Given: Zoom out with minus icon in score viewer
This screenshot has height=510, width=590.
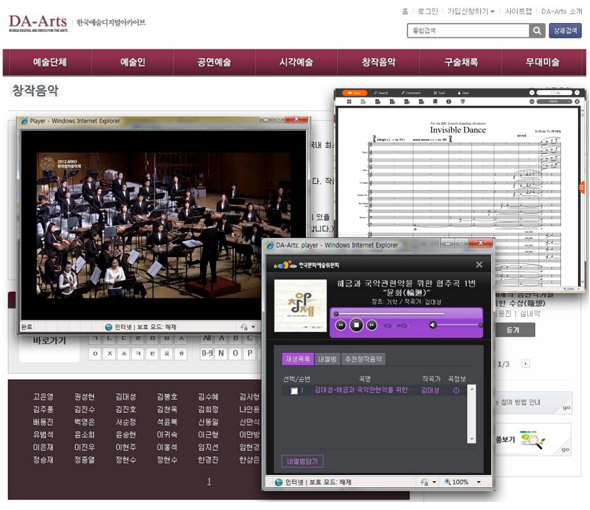Looking at the screenshot, I should click(532, 102).
